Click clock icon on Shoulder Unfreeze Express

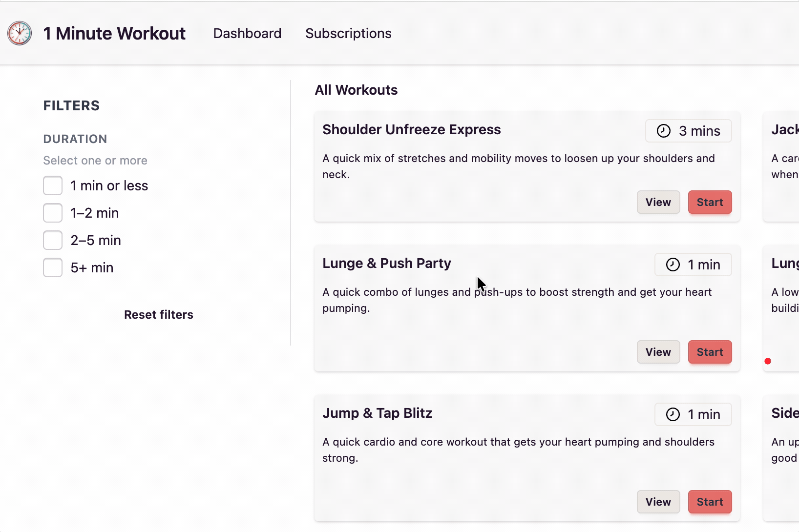663,131
